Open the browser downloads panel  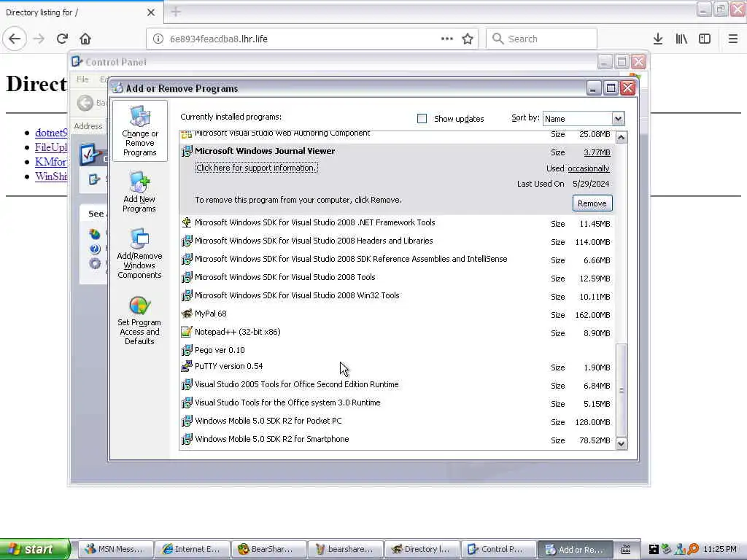(658, 39)
